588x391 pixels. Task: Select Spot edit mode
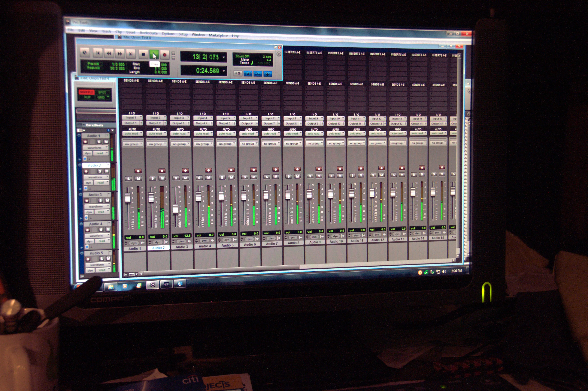coord(102,93)
